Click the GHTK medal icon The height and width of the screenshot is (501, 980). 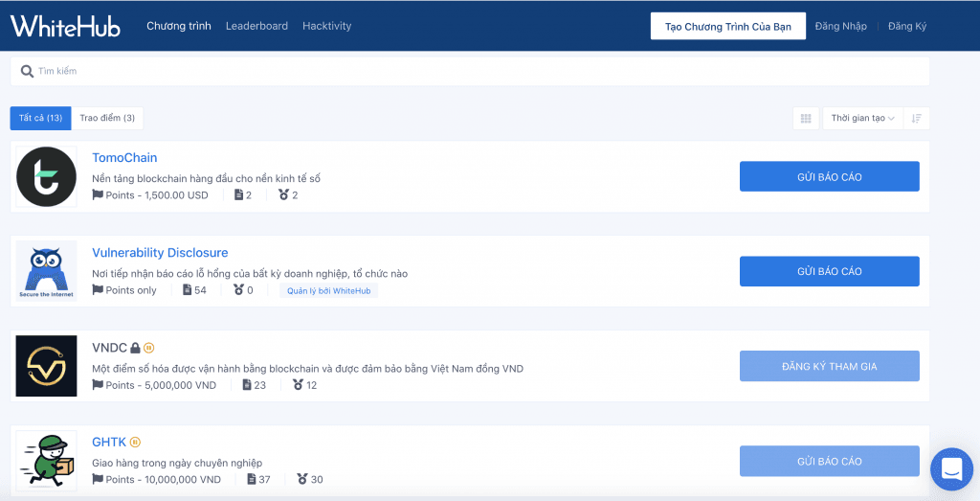pyautogui.click(x=302, y=479)
